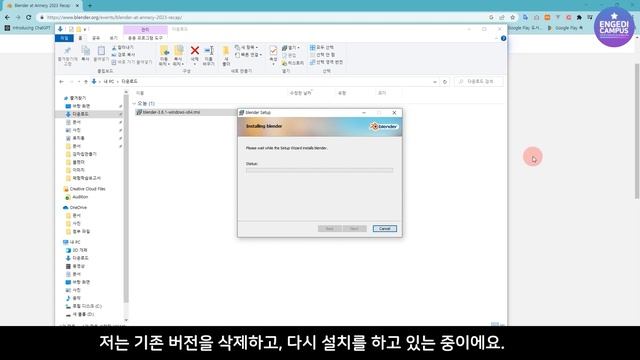Open the Explorer address bar history dropdown
The height and width of the screenshot is (360, 640).
(435, 82)
